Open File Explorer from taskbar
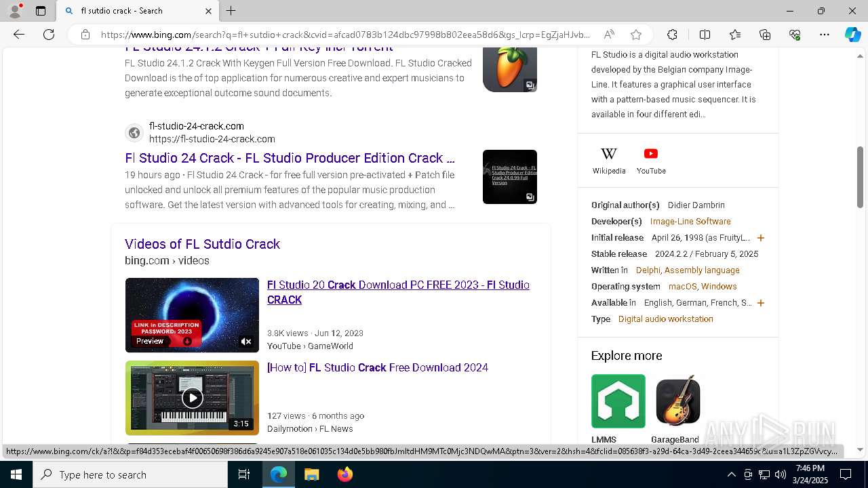Viewport: 868px width, 488px height. pos(311,474)
